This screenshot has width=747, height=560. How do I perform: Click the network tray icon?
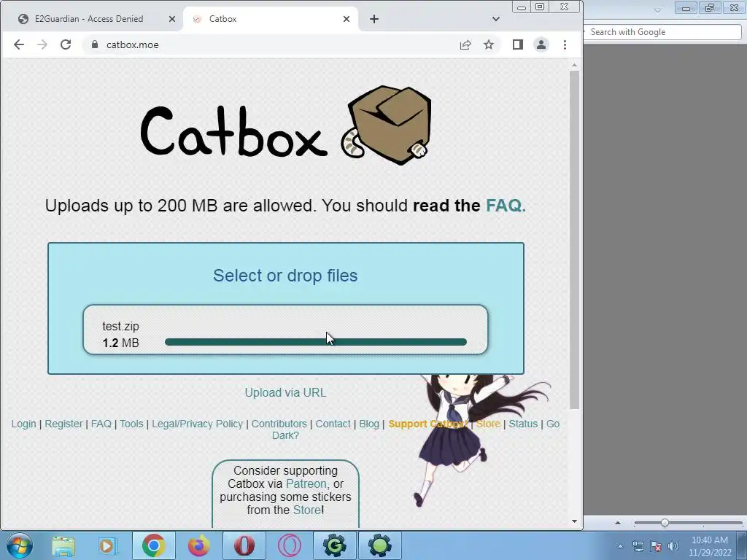pyautogui.click(x=638, y=546)
